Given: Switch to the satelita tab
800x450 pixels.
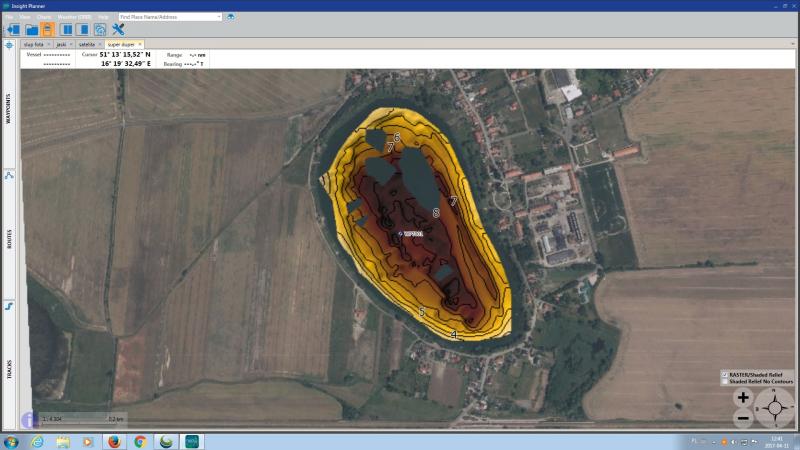Looking at the screenshot, I should [x=88, y=45].
